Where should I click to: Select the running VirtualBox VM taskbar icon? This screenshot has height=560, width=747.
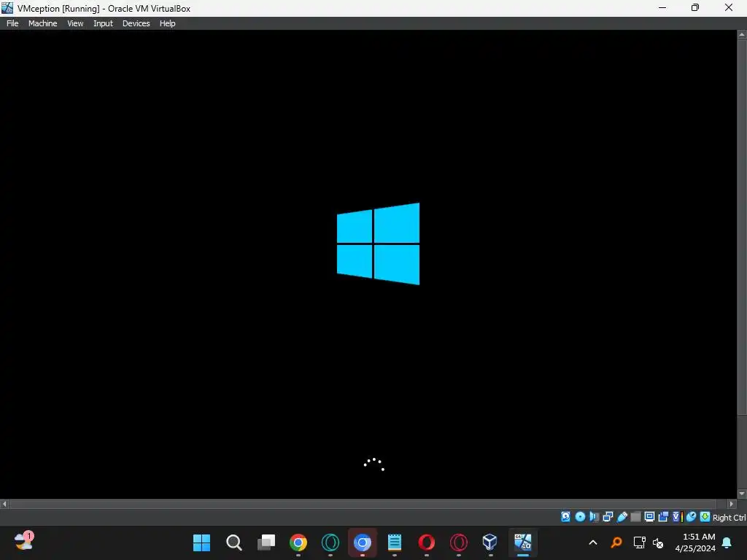(x=522, y=542)
